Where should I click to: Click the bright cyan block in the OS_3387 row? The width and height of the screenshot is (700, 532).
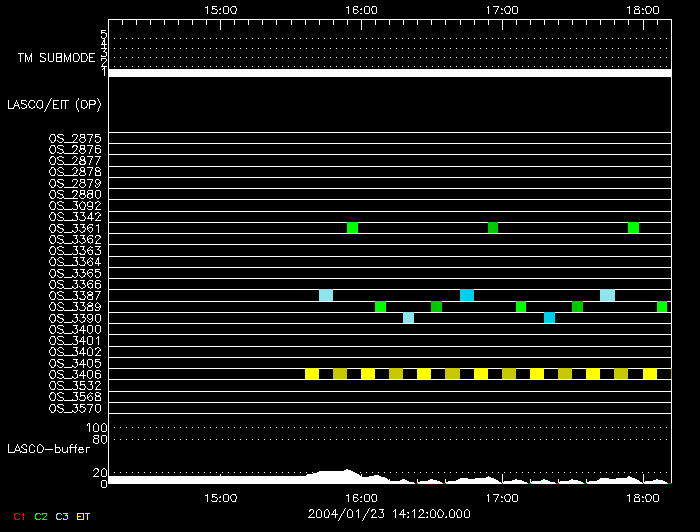coord(467,295)
